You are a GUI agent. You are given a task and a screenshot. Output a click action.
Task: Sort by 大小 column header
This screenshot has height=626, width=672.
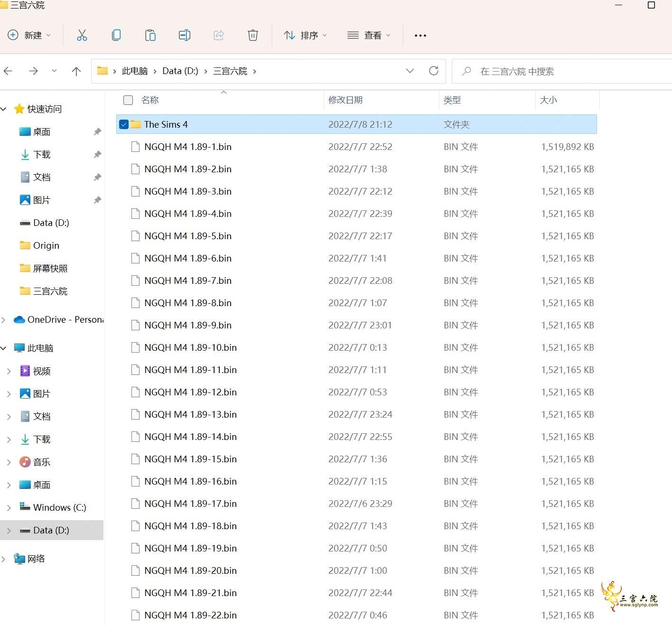[549, 100]
